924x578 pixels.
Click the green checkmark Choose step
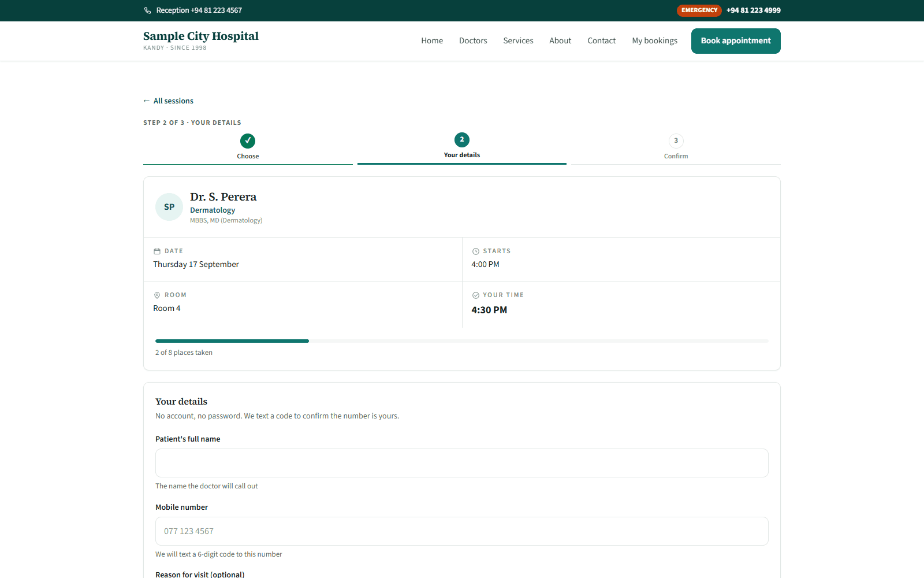click(248, 141)
